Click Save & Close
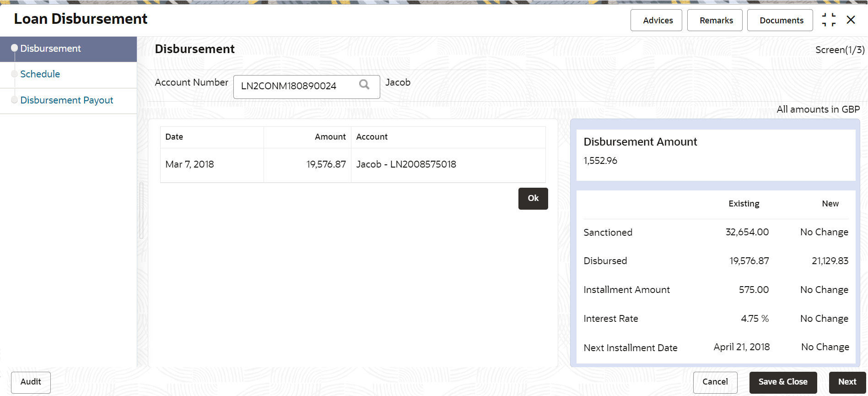This screenshot has height=396, width=868. (782, 382)
